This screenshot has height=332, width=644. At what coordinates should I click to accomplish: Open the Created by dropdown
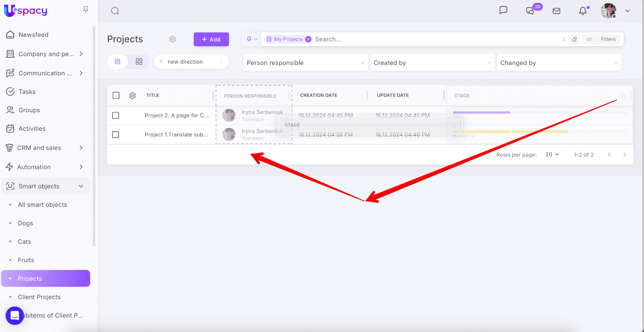click(x=432, y=63)
